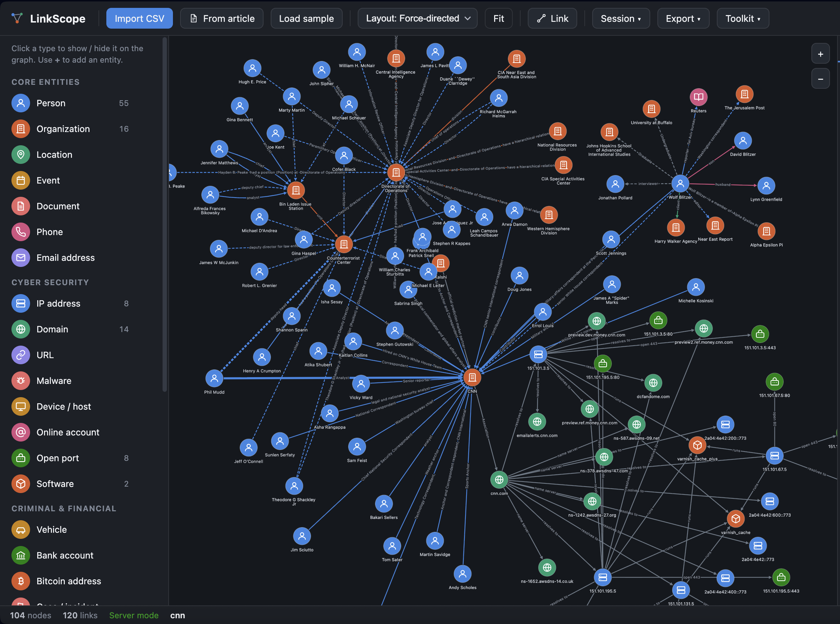Select the dcfandome.com domain node
840x624 pixels.
tap(653, 382)
